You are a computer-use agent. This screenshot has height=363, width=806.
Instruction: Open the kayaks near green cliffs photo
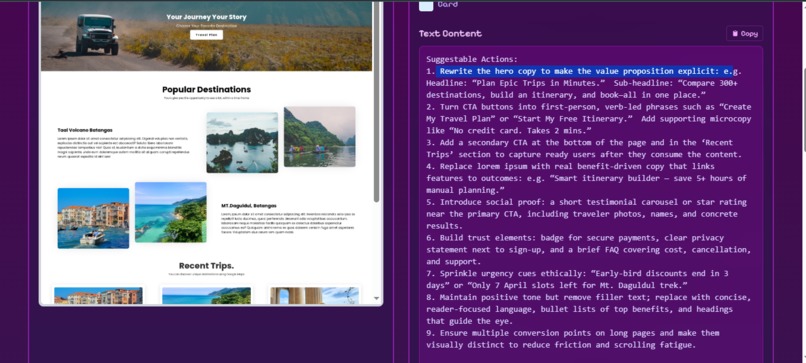click(x=319, y=137)
